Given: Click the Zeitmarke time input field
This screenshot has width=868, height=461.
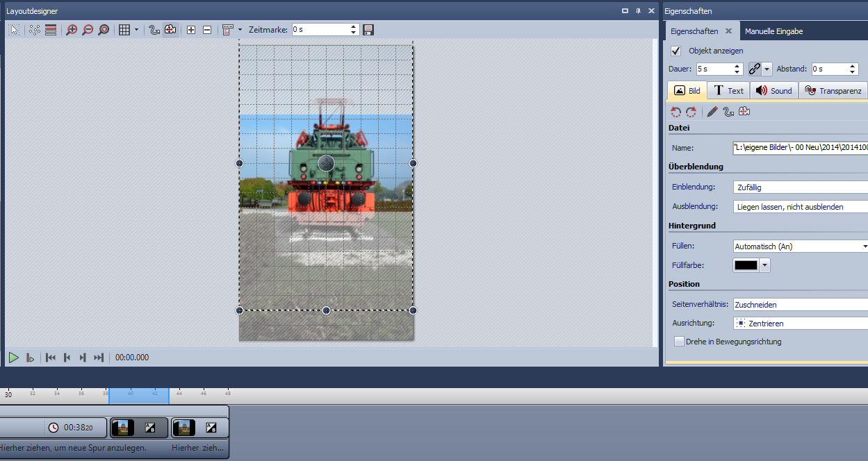Looking at the screenshot, I should [320, 30].
